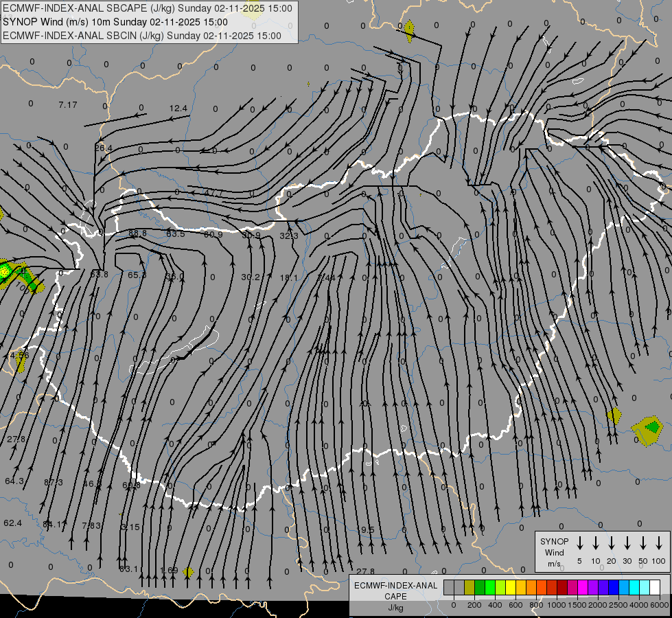This screenshot has height=618, width=672.
Task: Click the map value 18.1
Action: pyautogui.click(x=288, y=277)
